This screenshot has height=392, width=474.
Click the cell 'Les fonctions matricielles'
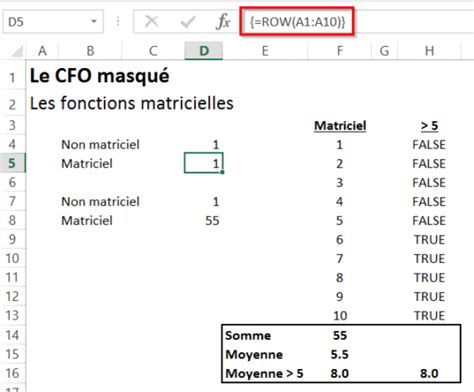132,103
